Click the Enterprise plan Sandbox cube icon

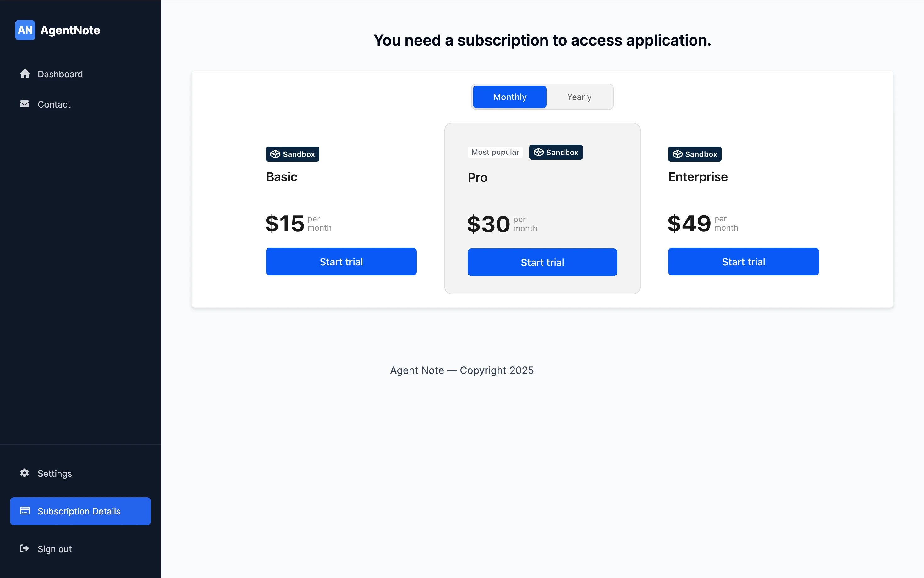[677, 154]
